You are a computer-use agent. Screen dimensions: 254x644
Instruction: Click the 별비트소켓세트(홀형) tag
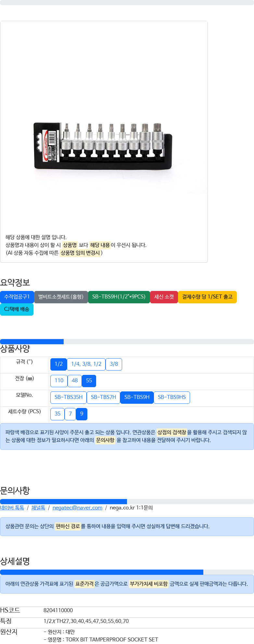coord(61,297)
